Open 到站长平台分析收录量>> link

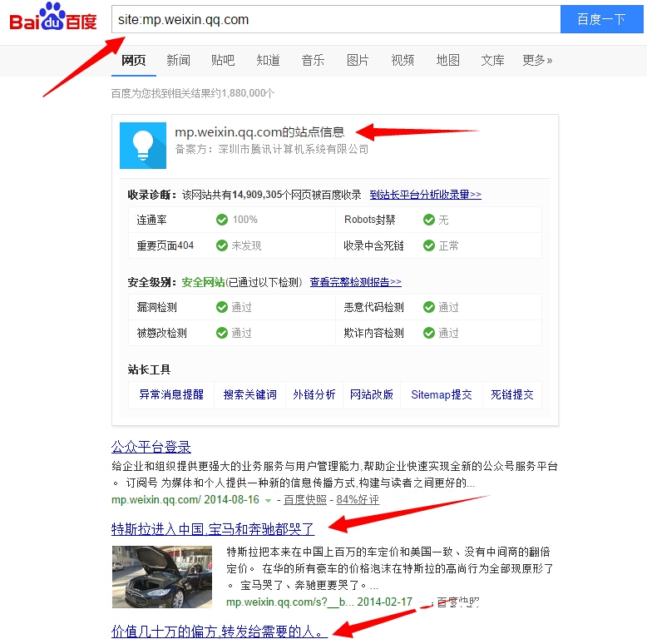(x=426, y=195)
